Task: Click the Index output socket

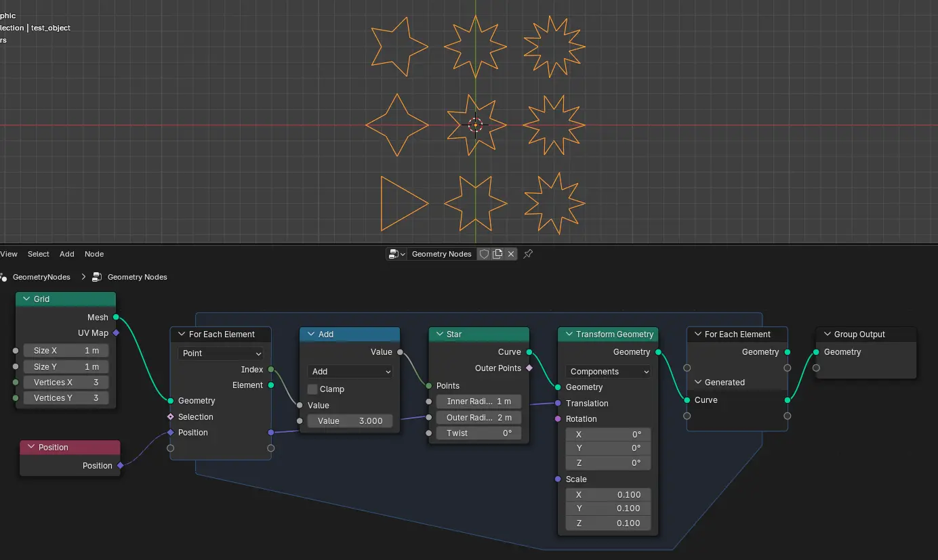Action: (271, 369)
